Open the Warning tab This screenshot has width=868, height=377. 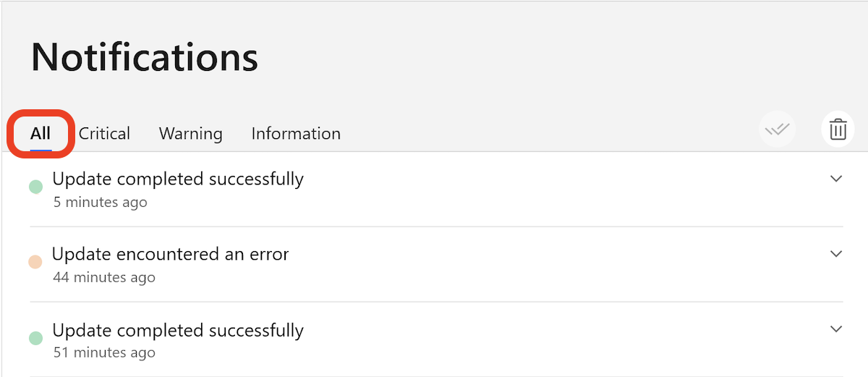coord(191,133)
